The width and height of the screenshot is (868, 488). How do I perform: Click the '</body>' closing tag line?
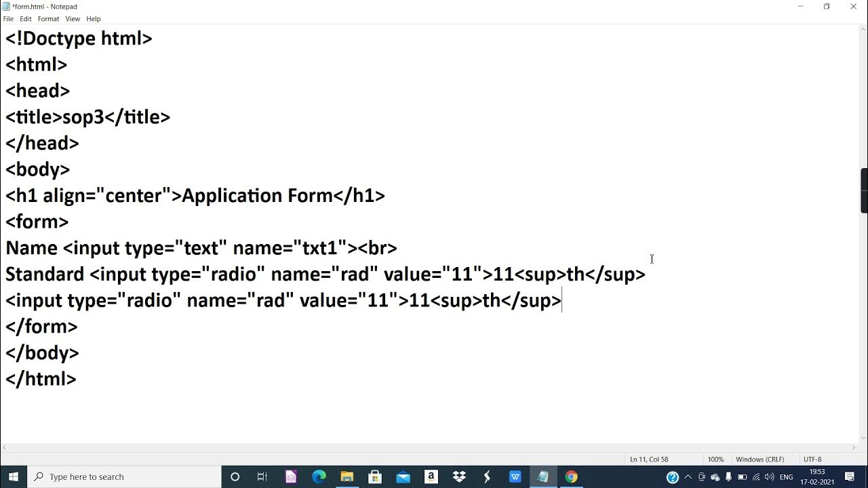42,353
